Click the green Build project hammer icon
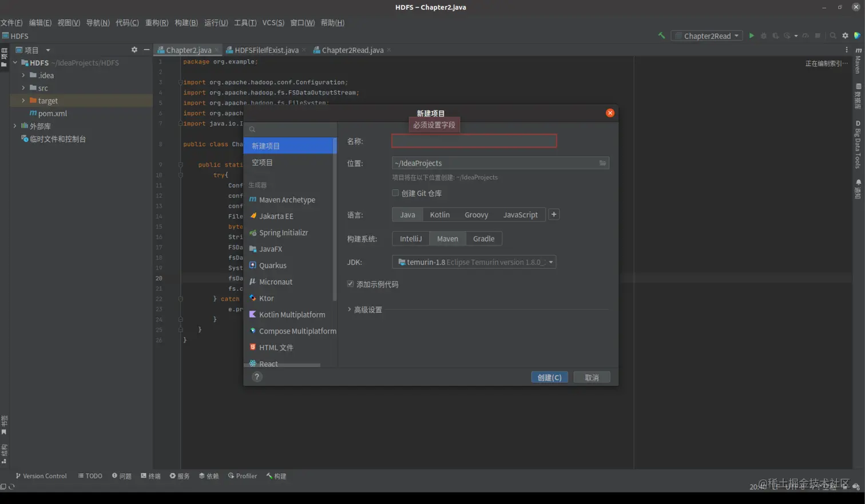 662,35
